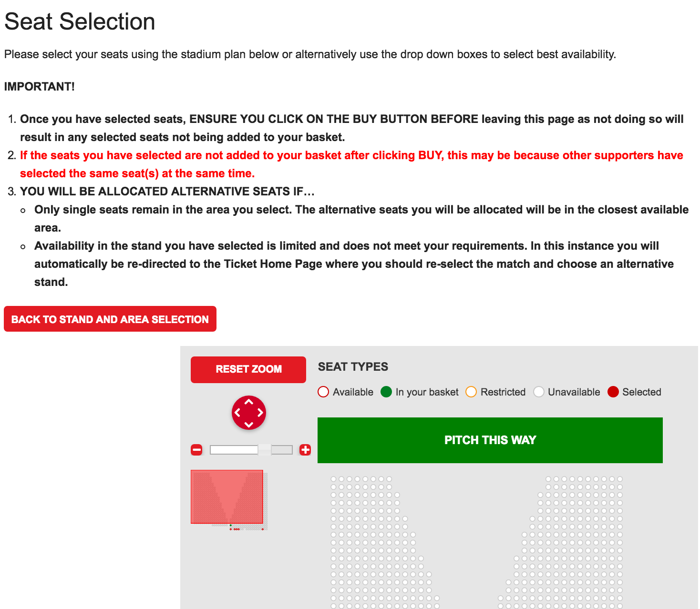Screen dimensions: 700x609
Task: Go back to stand and area selection
Action: click(x=110, y=319)
